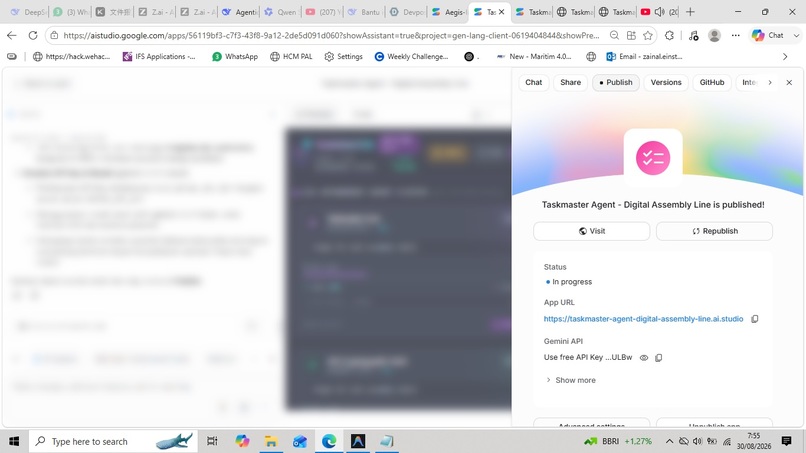
Task: Switch to the Devpo browser tab
Action: [x=407, y=12]
